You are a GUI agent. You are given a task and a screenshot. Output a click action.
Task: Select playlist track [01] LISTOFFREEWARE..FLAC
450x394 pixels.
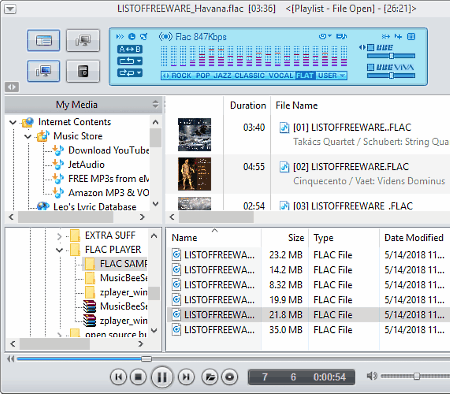point(352,127)
